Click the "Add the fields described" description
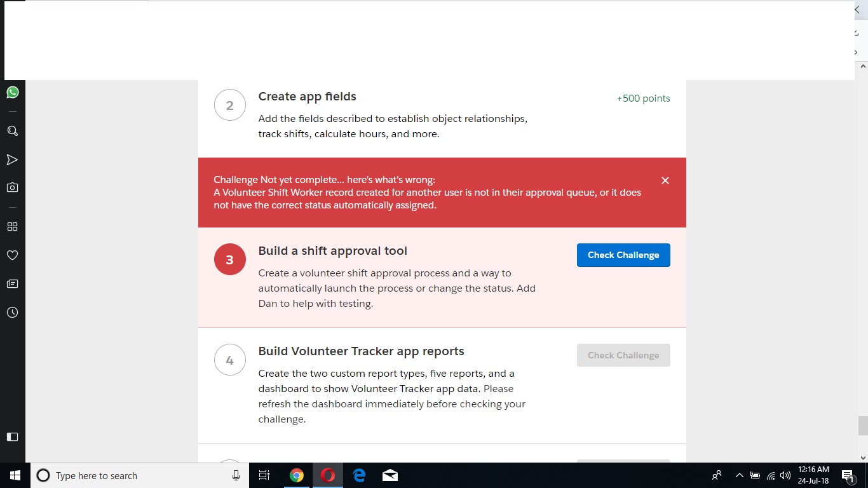The image size is (868, 488). 393,126
